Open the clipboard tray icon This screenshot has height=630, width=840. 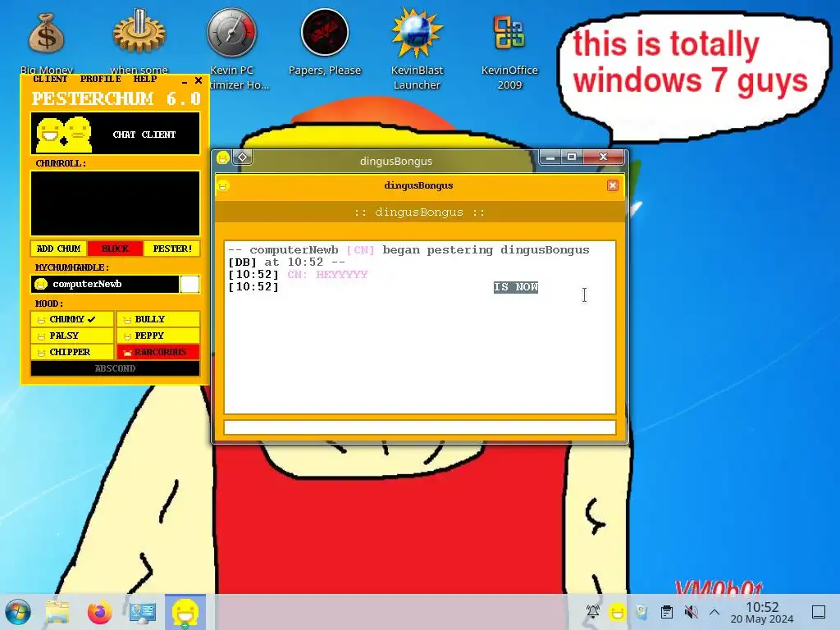[666, 612]
